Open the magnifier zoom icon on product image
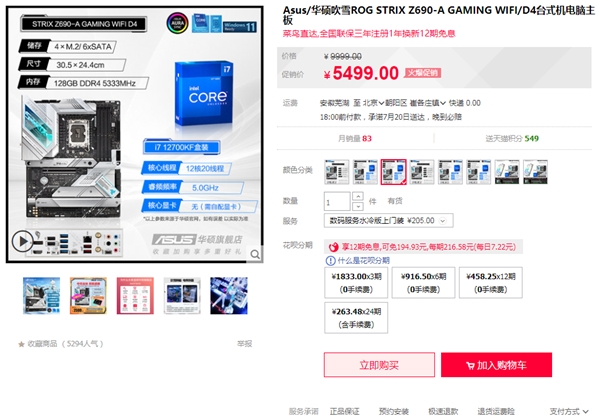Viewport: 600px width, 417px height. [x=255, y=254]
